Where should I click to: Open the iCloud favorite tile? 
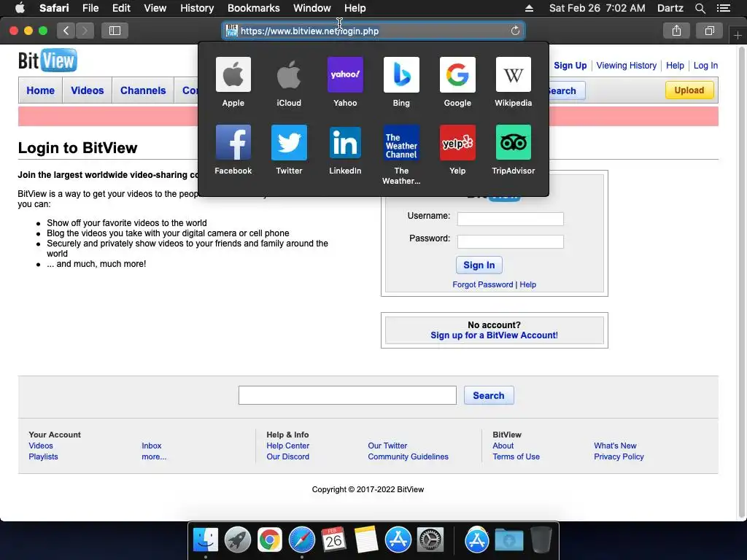click(x=289, y=75)
